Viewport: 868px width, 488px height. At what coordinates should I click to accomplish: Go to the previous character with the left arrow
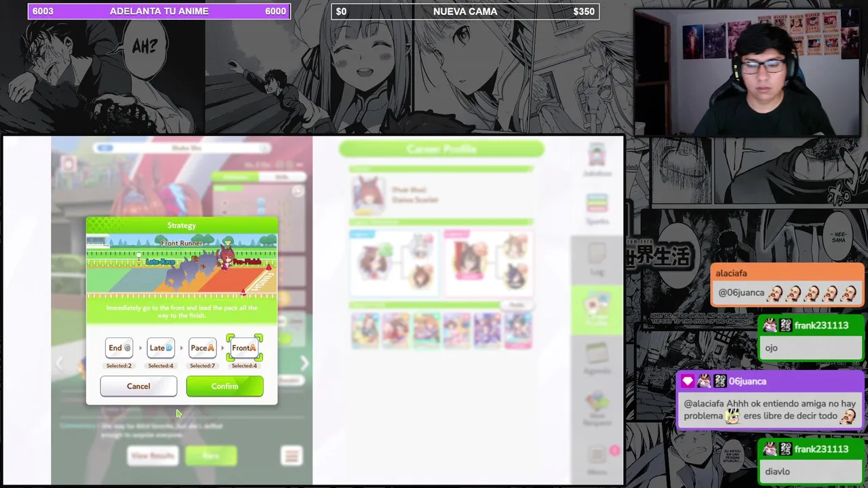pyautogui.click(x=60, y=363)
